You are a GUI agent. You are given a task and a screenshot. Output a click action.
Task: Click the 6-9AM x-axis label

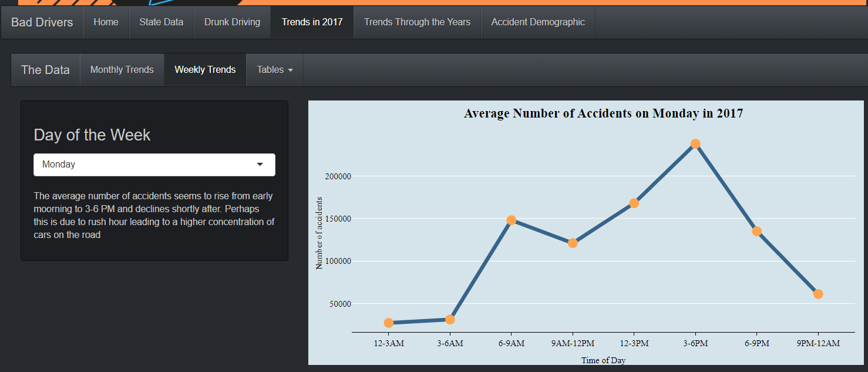click(x=511, y=343)
